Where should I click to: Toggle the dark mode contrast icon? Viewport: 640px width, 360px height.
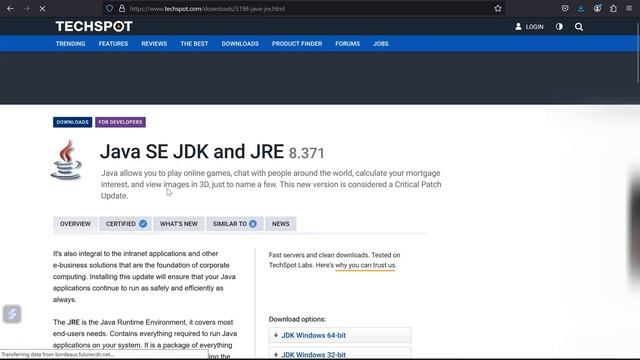tap(559, 27)
